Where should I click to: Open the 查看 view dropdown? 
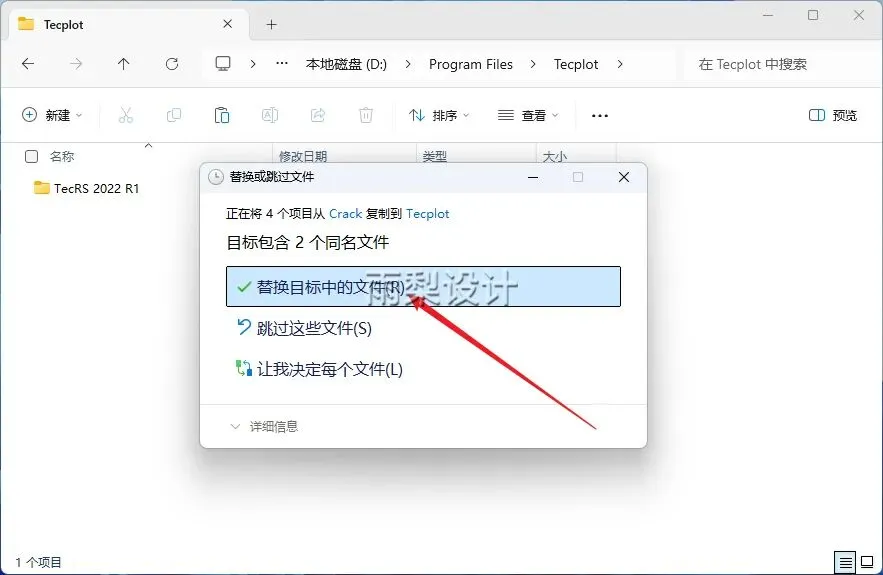pyautogui.click(x=528, y=115)
